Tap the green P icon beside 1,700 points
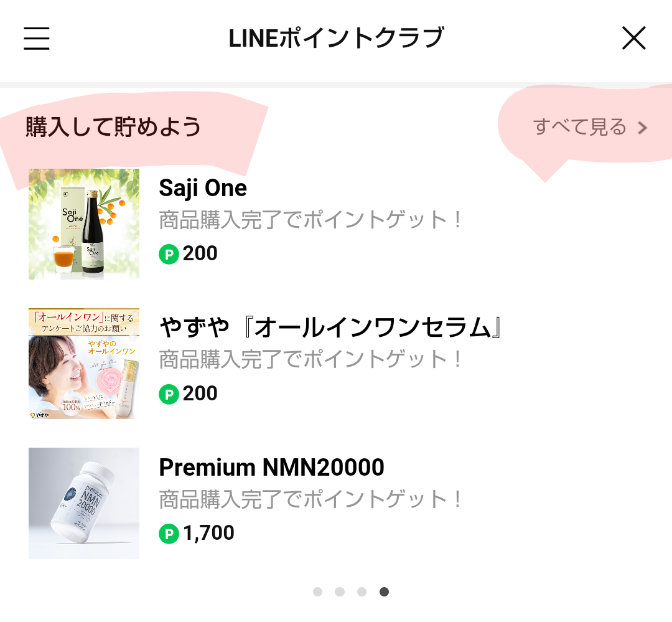 [x=169, y=534]
